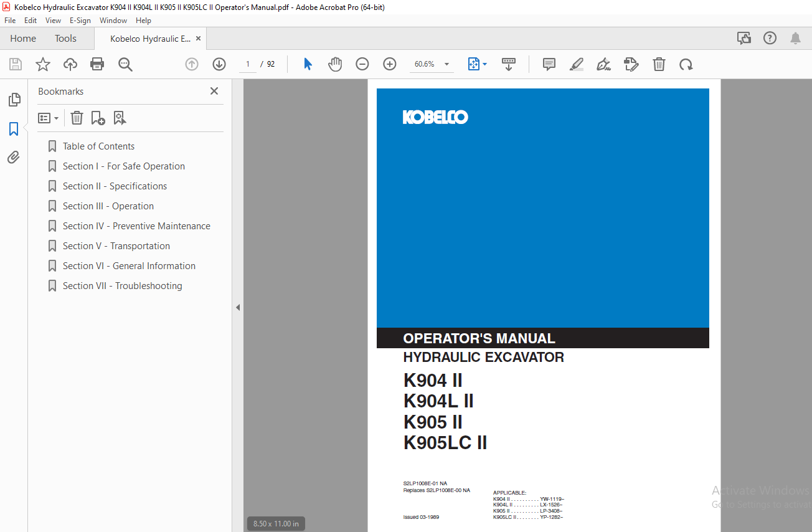812x532 pixels.
Task: Open the Sign document pen tool
Action: coord(603,64)
